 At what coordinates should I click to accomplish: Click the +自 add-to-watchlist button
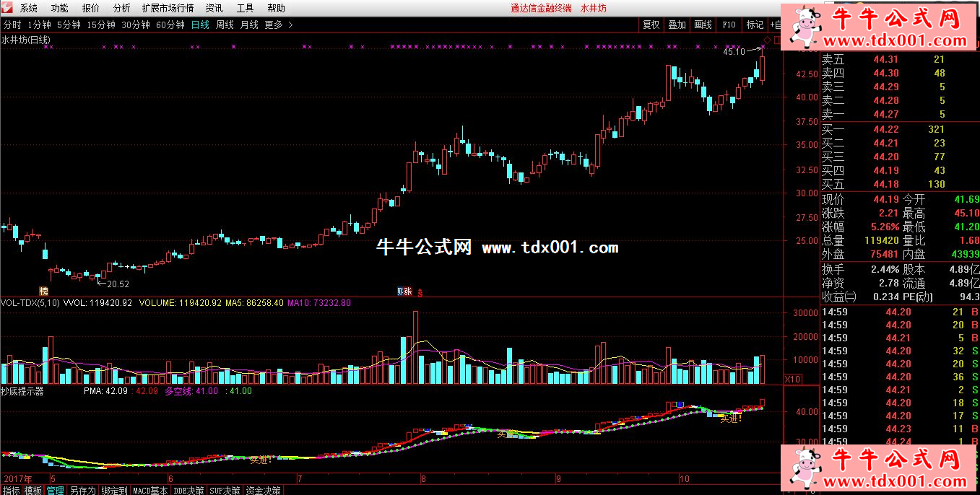click(x=776, y=25)
